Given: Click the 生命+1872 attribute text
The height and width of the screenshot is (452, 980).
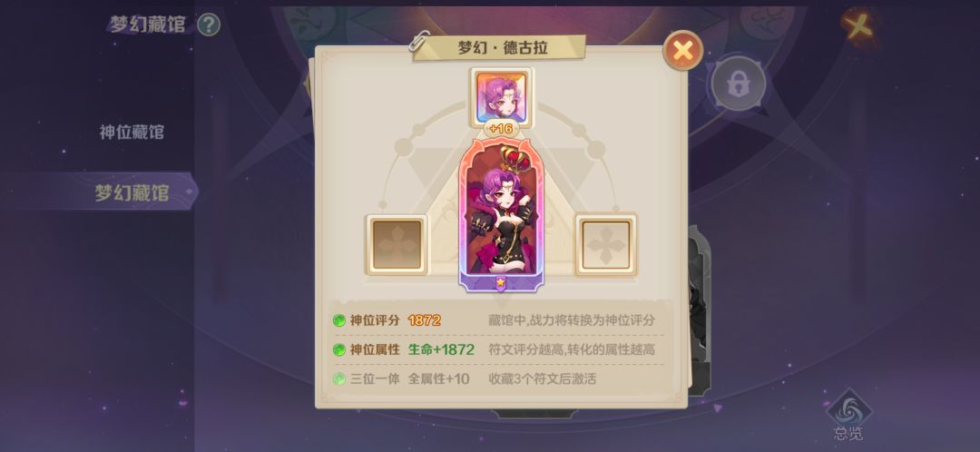Looking at the screenshot, I should 441,349.
